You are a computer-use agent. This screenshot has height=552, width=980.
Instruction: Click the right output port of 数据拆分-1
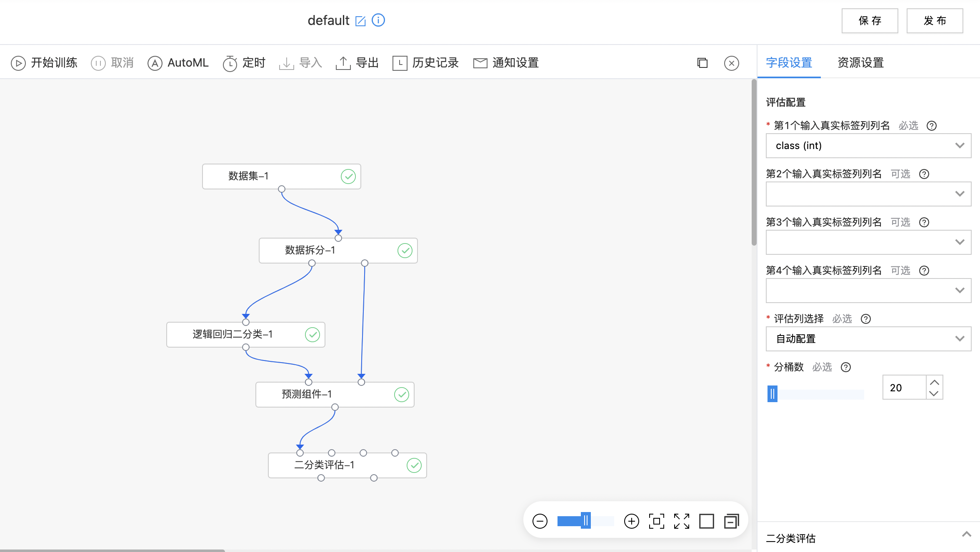click(365, 263)
